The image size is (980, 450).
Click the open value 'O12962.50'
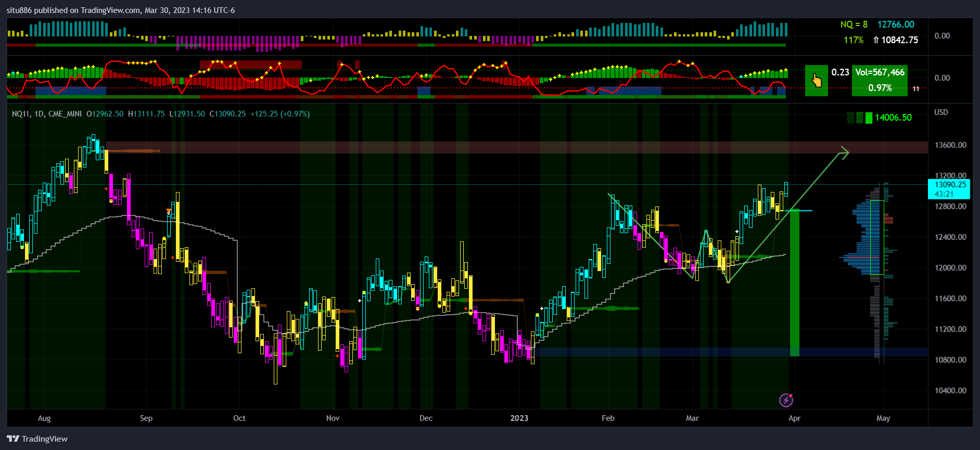(105, 114)
